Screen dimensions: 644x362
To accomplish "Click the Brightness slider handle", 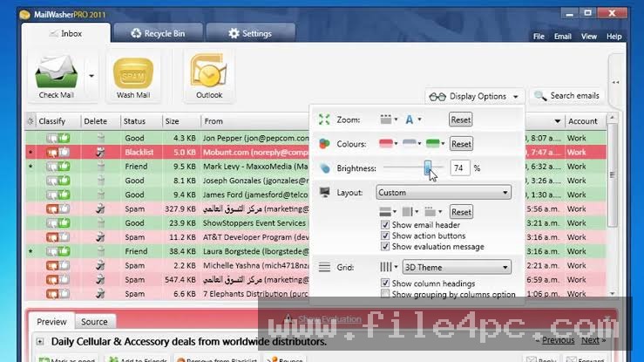I will point(428,167).
